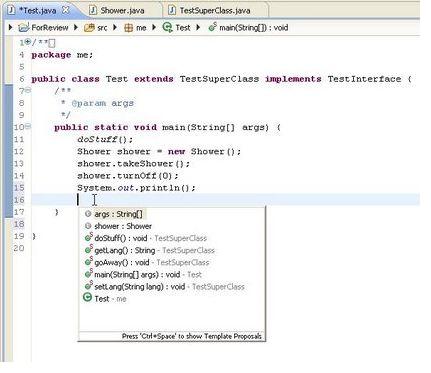This screenshot has width=431, height=373.
Task: Select ForReview project in breadcrumb
Action: point(50,27)
